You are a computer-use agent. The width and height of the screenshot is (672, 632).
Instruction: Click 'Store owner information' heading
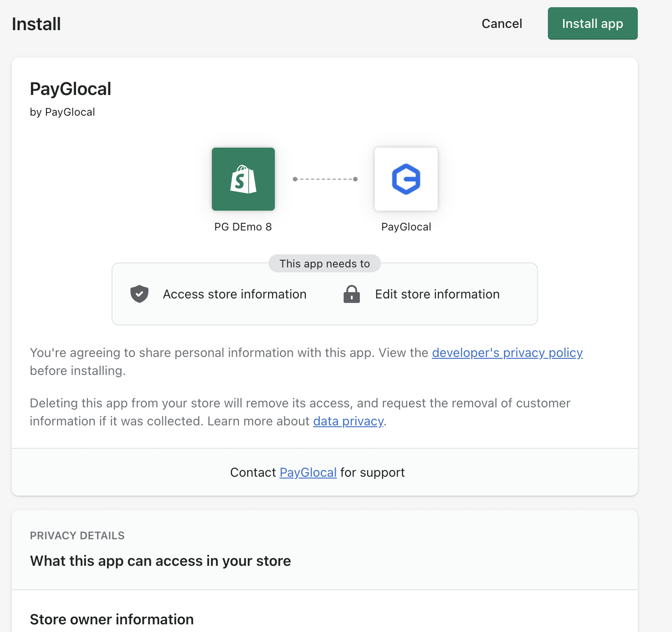coord(112,619)
